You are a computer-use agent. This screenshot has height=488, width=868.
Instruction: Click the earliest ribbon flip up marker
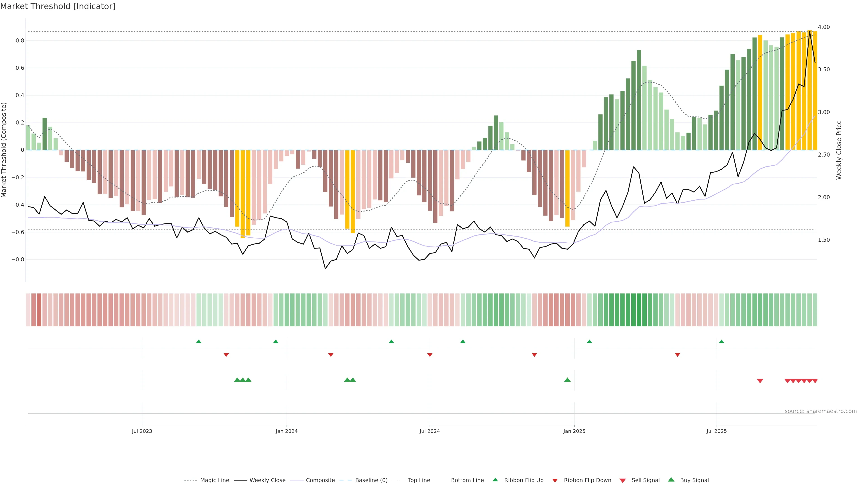click(x=198, y=342)
